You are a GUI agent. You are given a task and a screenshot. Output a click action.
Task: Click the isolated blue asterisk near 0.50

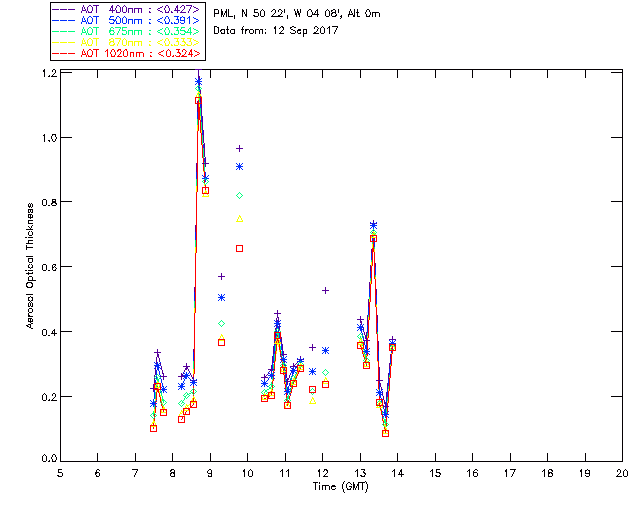pos(221,298)
